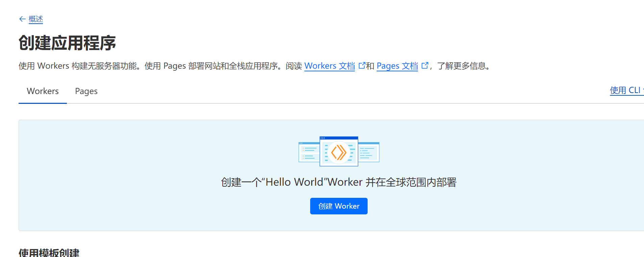Open the Workers 文档 documentation link
The image size is (644, 257).
[x=329, y=66]
